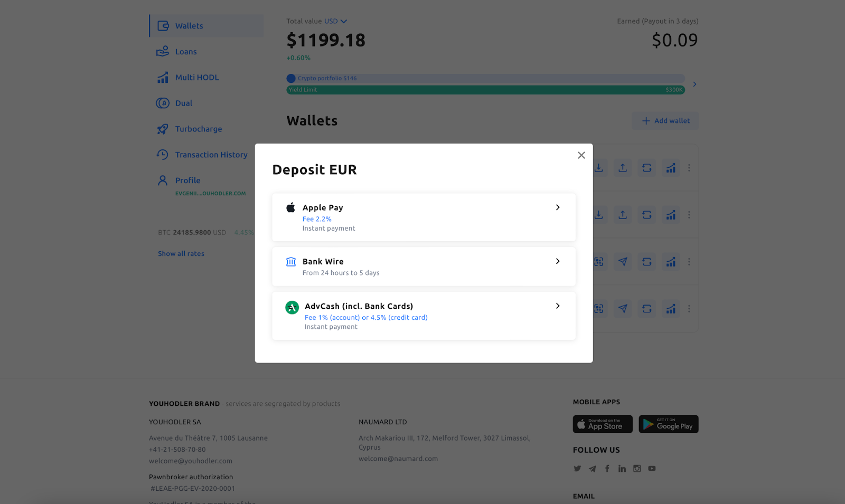Screen dimensions: 845x504
Task: Click exchange icon in third wallet row
Action: 647,262
